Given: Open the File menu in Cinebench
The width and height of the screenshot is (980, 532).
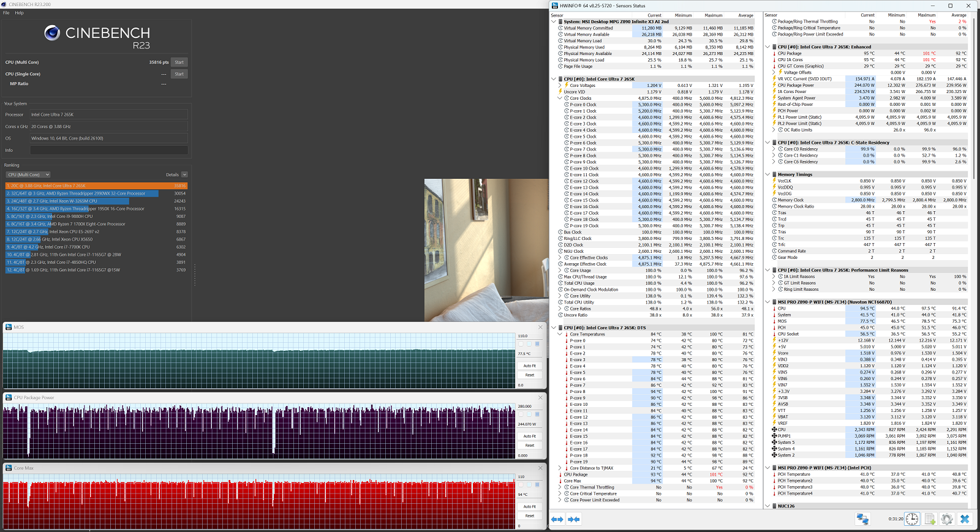Looking at the screenshot, I should (x=6, y=12).
